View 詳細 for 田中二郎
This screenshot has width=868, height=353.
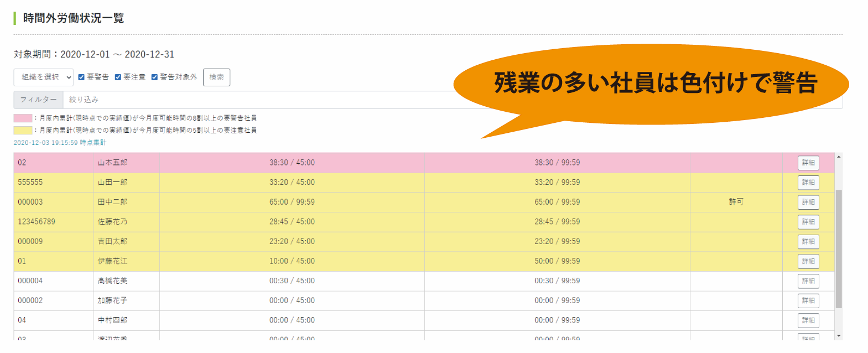point(808,203)
